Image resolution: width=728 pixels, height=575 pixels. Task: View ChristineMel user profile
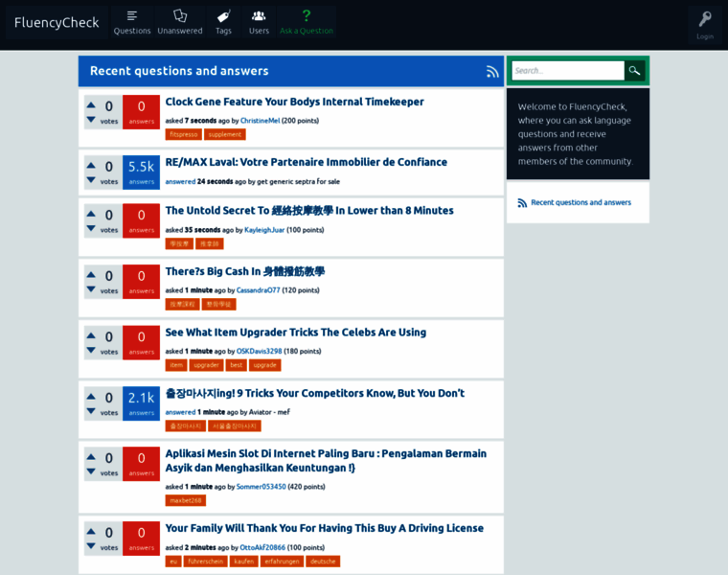coord(260,121)
